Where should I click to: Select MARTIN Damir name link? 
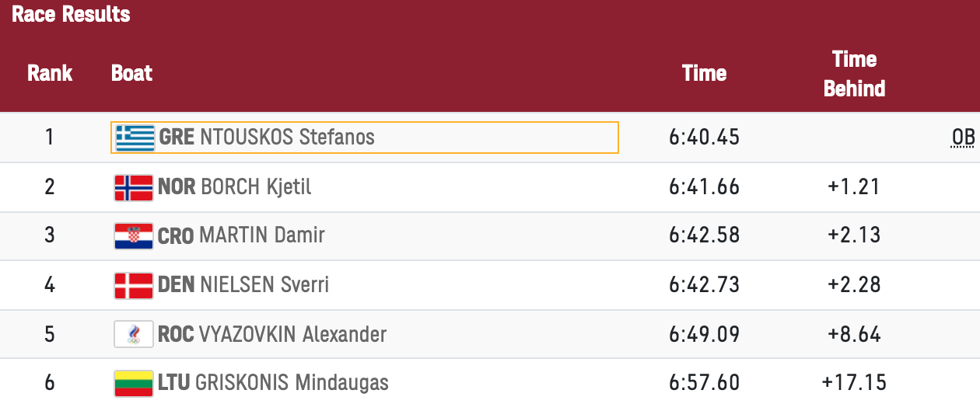[x=262, y=235]
